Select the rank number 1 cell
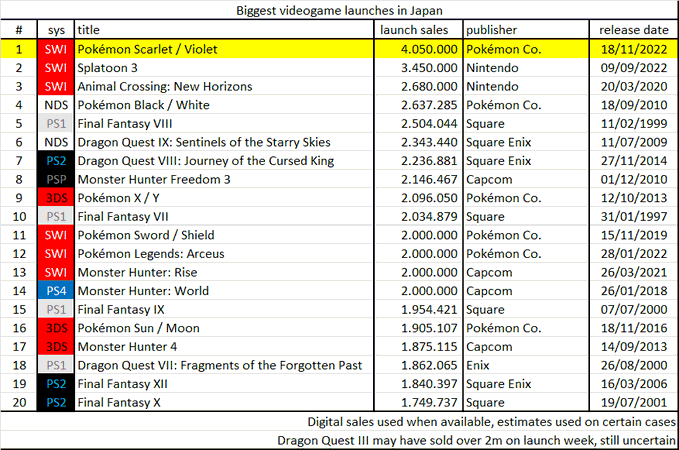The image size is (679, 450). coord(19,49)
